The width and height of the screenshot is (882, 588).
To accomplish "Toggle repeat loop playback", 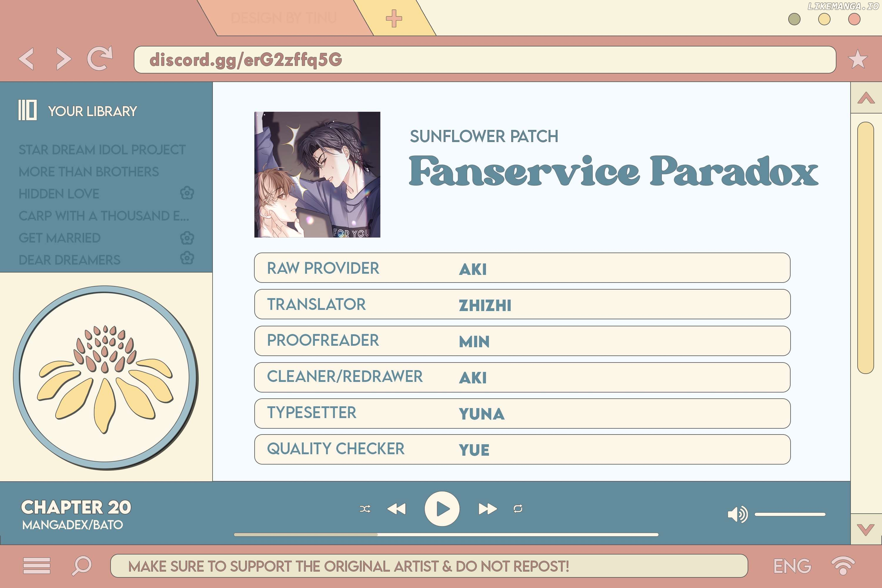I will coord(518,509).
